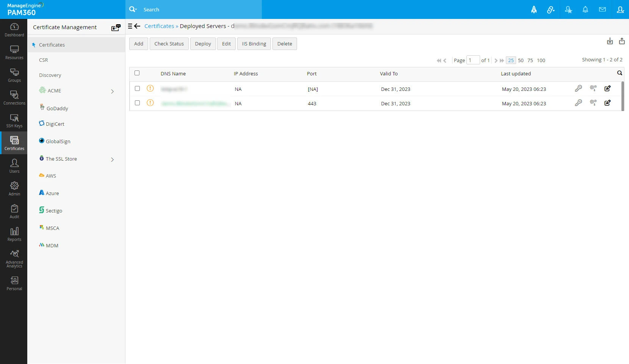
Task: Open the user profile icon in header
Action: coord(620,9)
